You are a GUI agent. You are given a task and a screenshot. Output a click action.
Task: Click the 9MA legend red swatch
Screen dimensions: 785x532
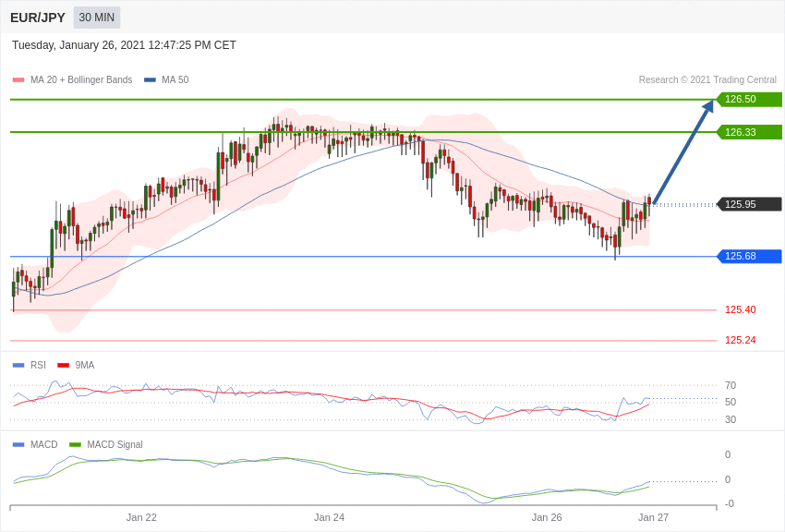(x=63, y=366)
